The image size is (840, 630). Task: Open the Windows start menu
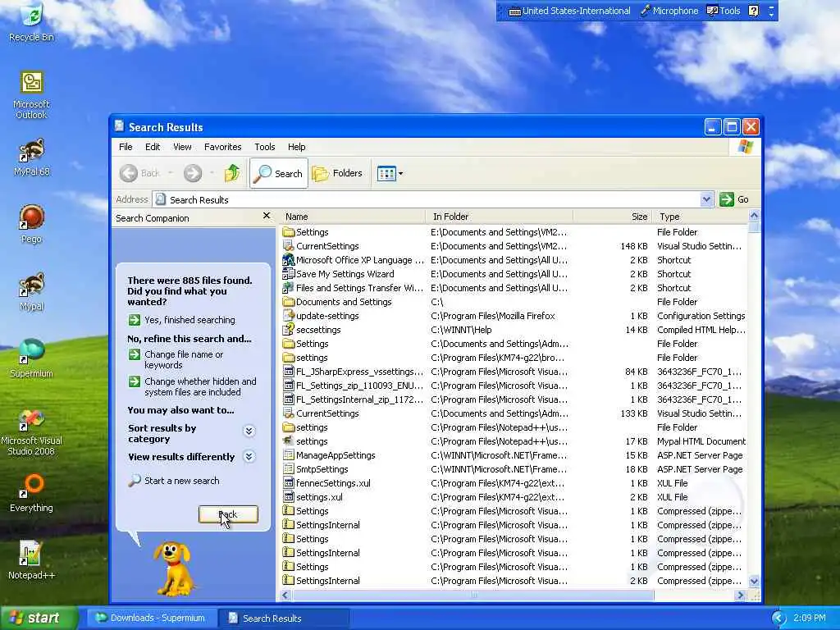click(39, 618)
